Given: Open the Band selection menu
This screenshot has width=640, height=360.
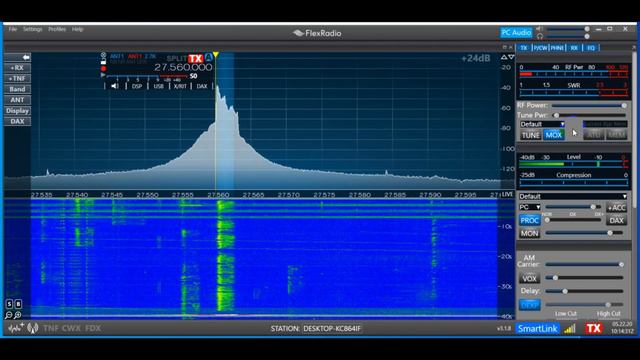Looking at the screenshot, I should 18,89.
